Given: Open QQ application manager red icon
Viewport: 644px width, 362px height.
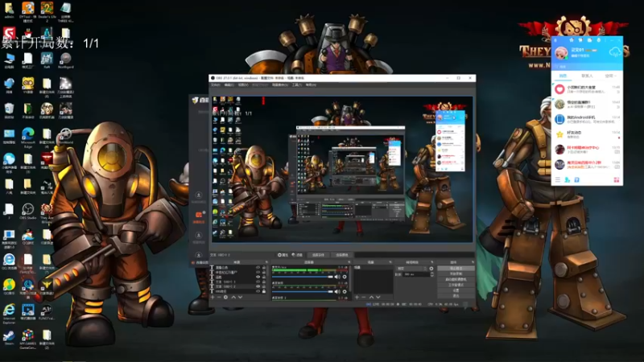Looking at the screenshot, I should (x=616, y=179).
